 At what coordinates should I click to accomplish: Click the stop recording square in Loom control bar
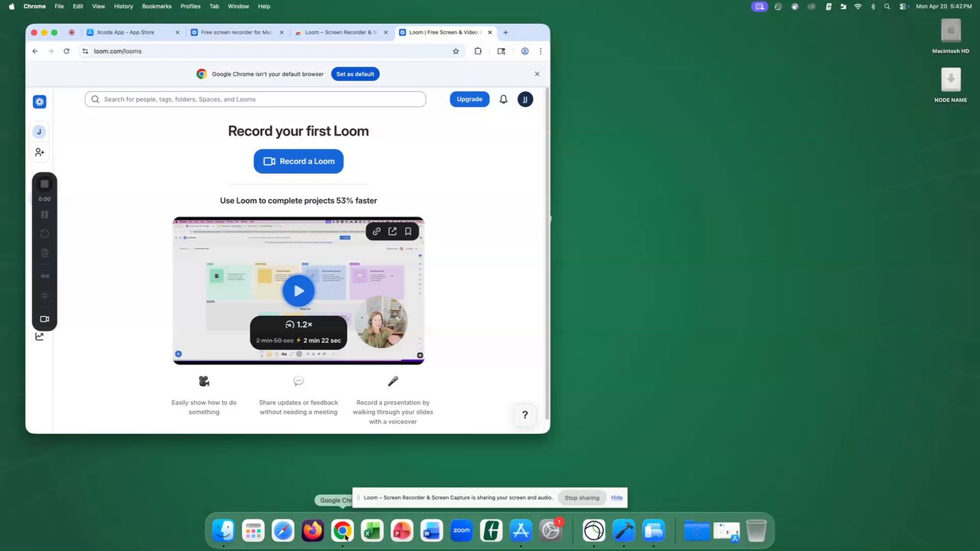click(x=44, y=184)
